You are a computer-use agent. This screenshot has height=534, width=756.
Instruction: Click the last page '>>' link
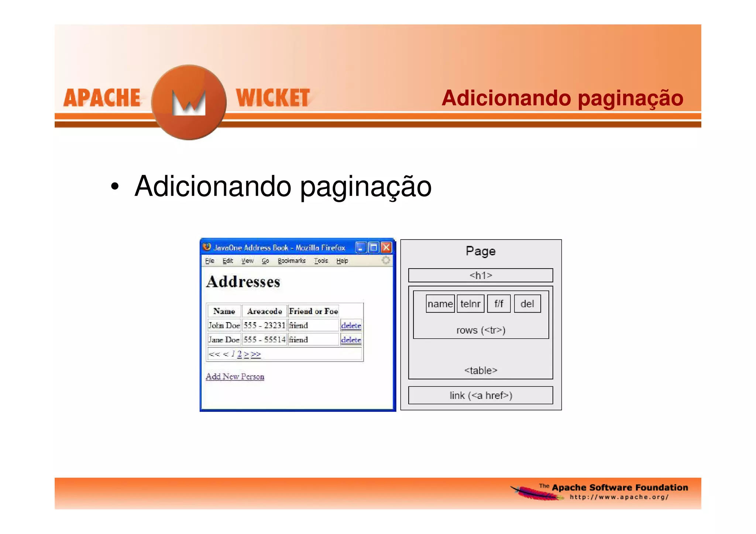256,354
